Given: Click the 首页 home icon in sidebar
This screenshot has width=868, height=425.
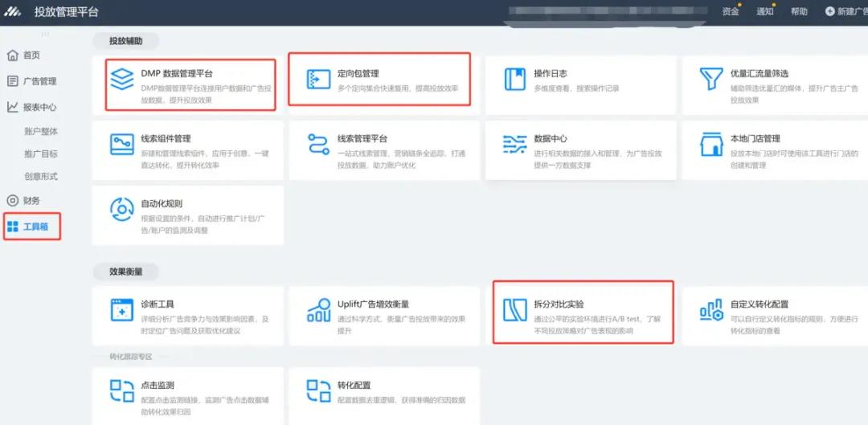Looking at the screenshot, I should (x=12, y=55).
